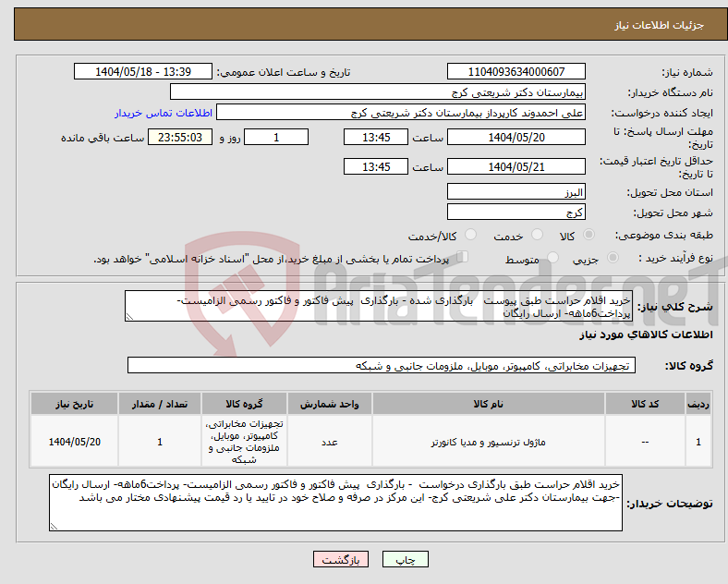Click the واحد شمارش column header
Viewport: 728px width, 584px height.
(329, 404)
